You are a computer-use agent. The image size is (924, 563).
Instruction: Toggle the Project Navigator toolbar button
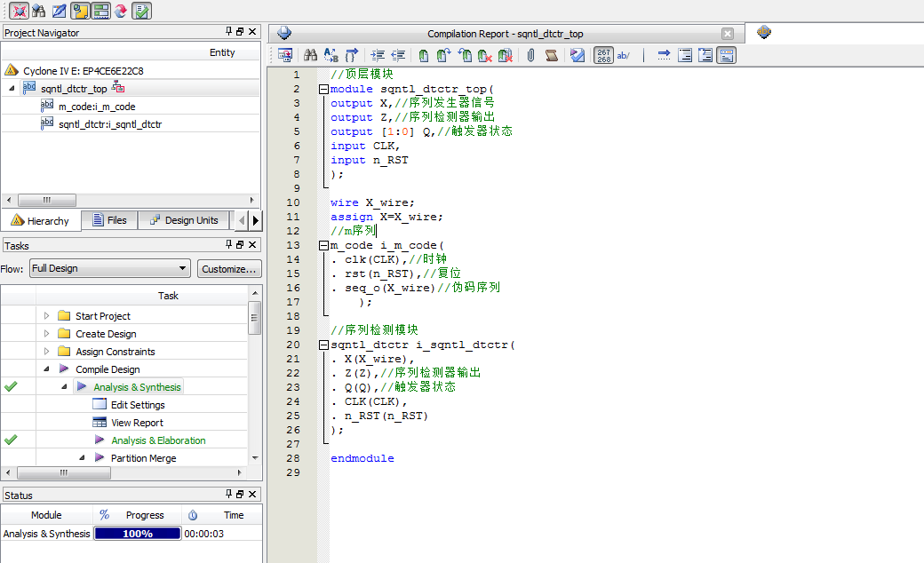point(80,11)
